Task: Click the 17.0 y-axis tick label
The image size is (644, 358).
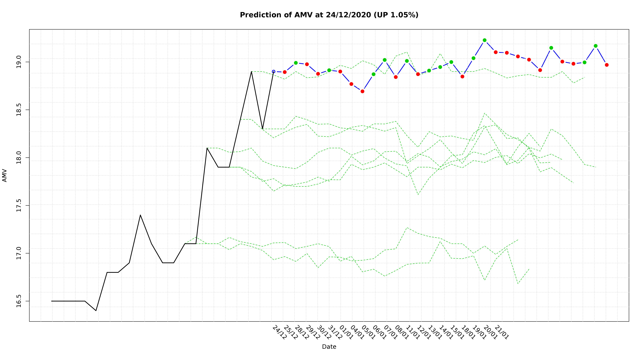Action: [x=19, y=253]
